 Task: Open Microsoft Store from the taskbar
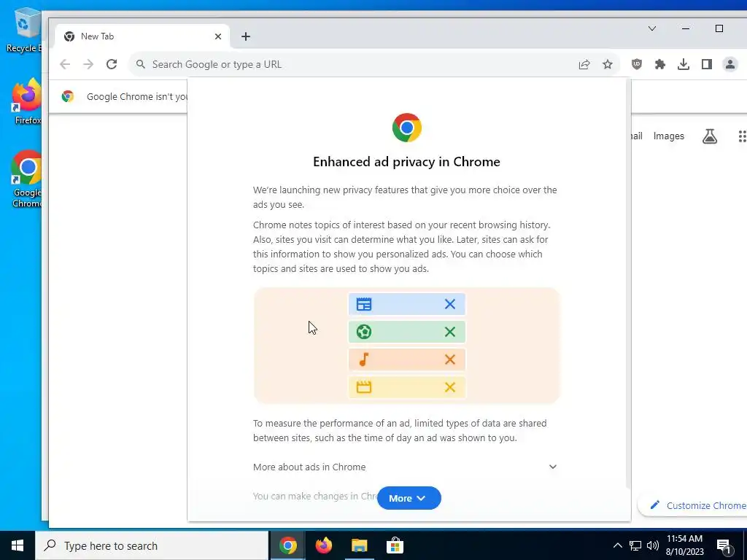pos(395,545)
